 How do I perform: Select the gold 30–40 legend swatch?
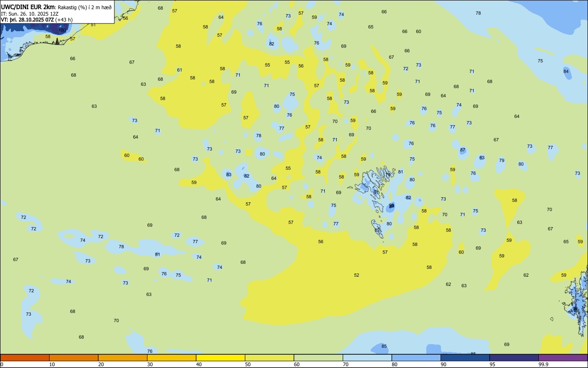(171, 357)
